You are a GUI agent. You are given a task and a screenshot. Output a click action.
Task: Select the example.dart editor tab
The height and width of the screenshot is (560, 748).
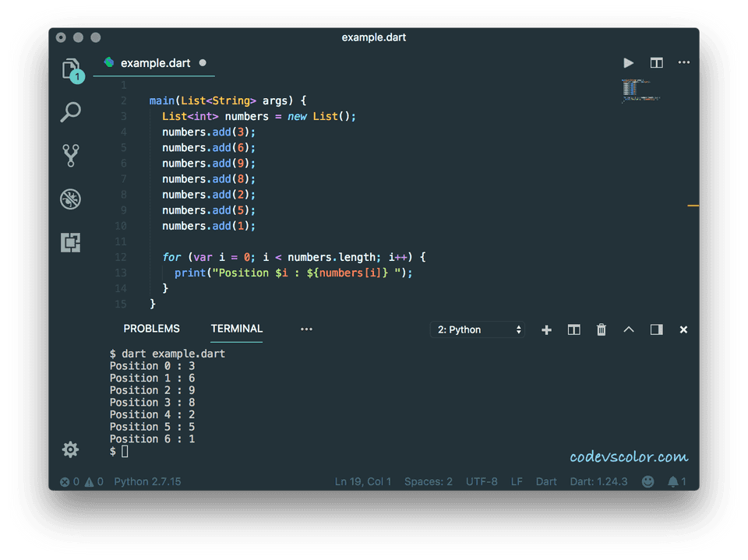[x=154, y=63]
